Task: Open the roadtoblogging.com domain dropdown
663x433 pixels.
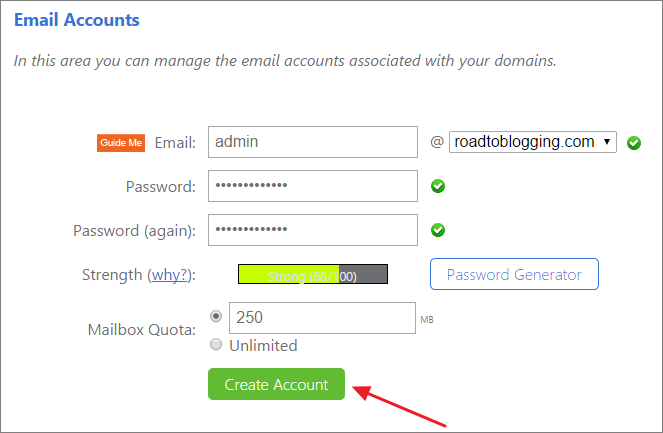Action: click(x=533, y=142)
